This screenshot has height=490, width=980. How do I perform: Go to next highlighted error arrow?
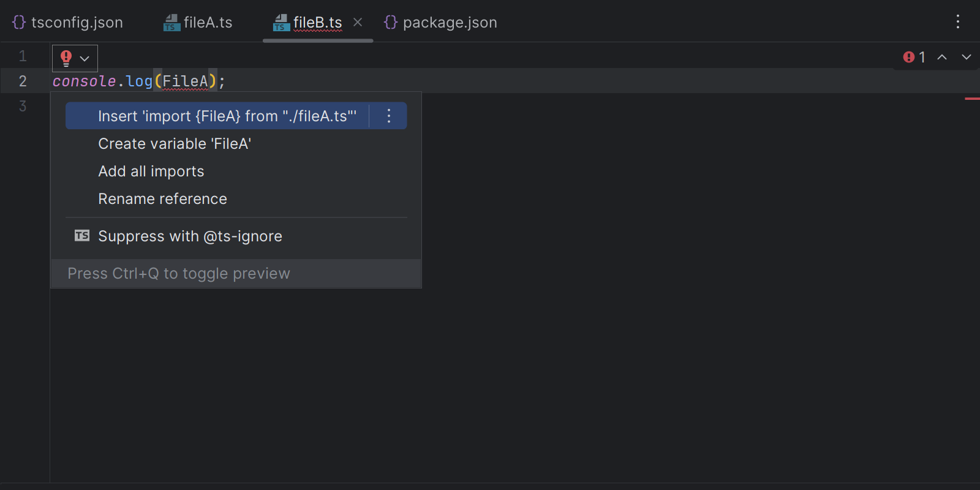[x=967, y=57]
